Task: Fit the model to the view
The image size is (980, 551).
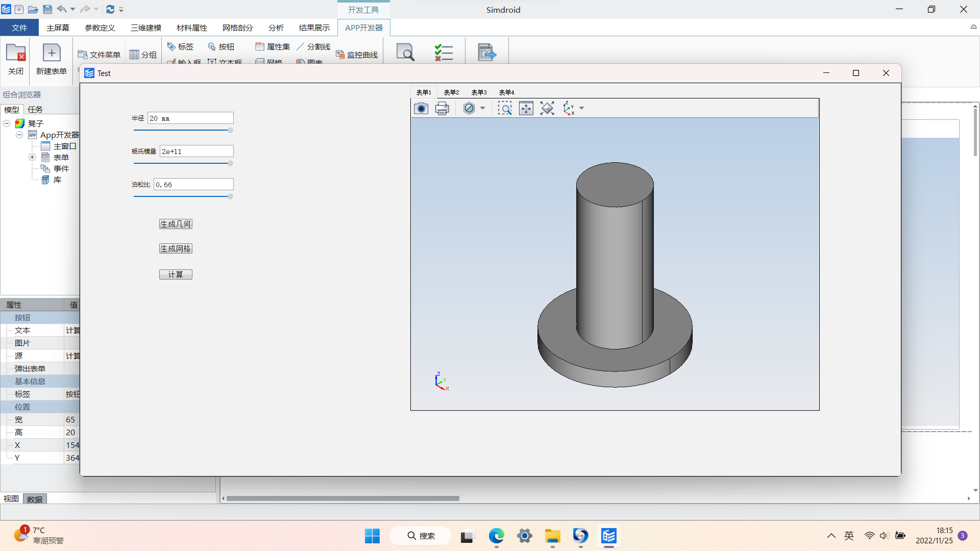Action: [547, 108]
